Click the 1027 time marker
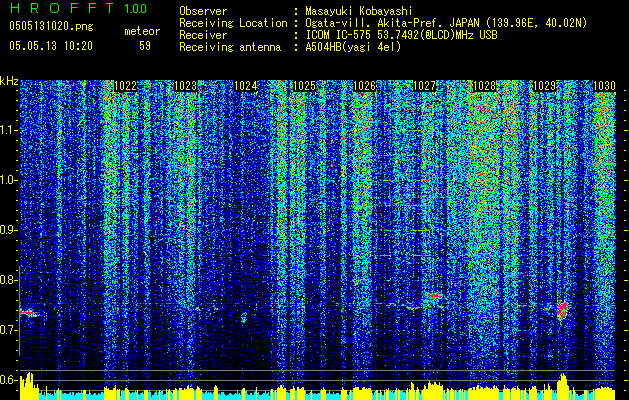The image size is (629, 400). pos(424,86)
